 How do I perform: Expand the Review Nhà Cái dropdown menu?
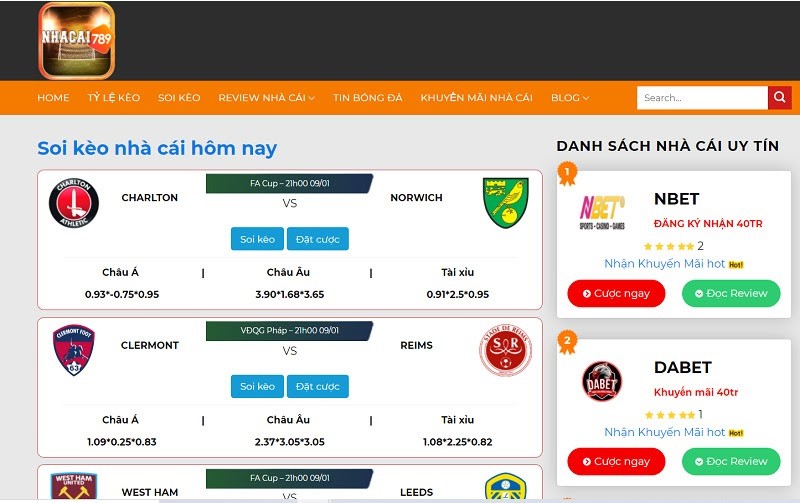[266, 98]
